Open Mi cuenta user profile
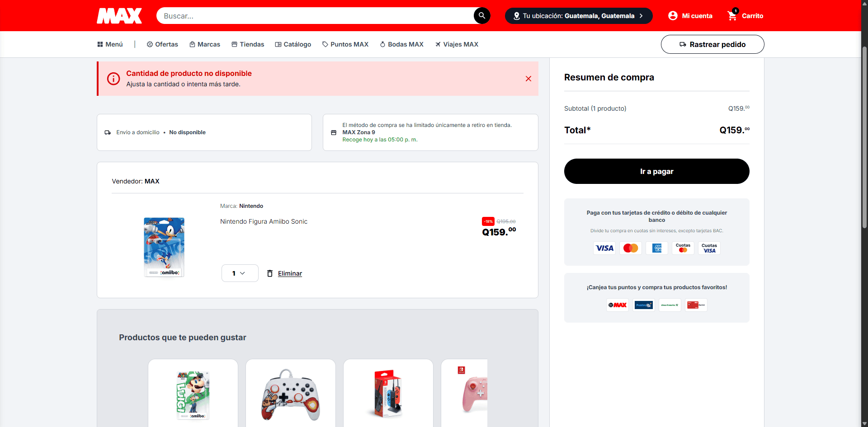The height and width of the screenshot is (427, 868). coord(690,16)
